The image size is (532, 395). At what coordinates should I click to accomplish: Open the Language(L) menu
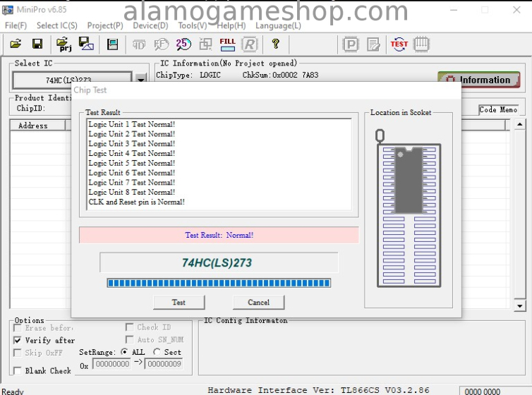[x=278, y=25]
